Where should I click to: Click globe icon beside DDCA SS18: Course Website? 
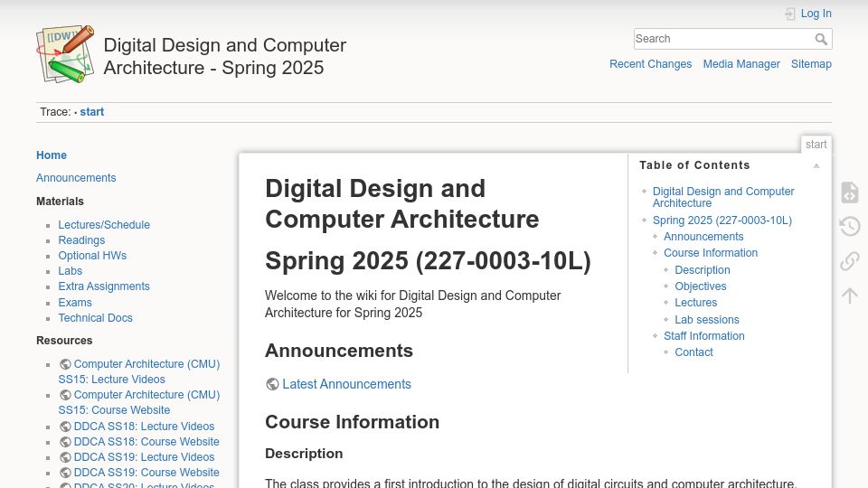click(65, 442)
